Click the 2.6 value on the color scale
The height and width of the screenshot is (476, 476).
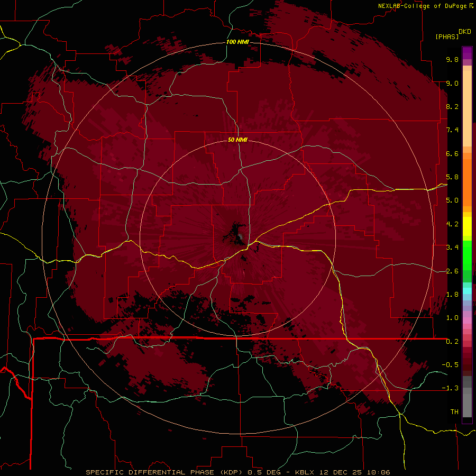(x=452, y=271)
